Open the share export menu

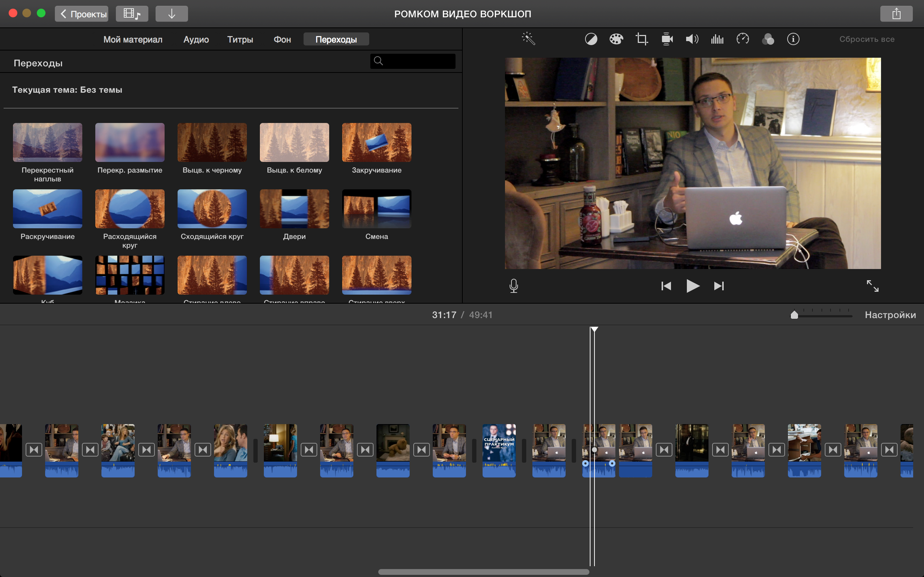coord(896,14)
